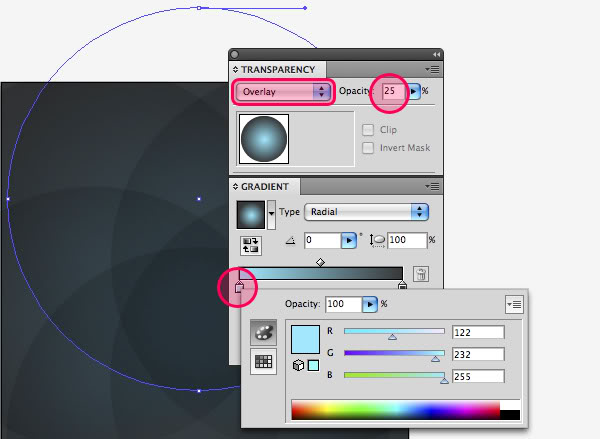Click the G channel slider
This screenshot has height=439, width=600.
394,354
